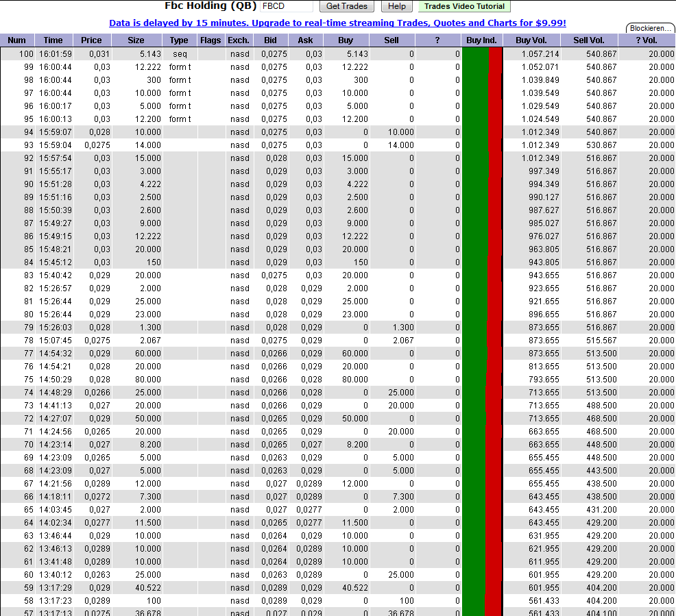Select trade time 15:07:45
676x616 pixels.
[x=56, y=341]
